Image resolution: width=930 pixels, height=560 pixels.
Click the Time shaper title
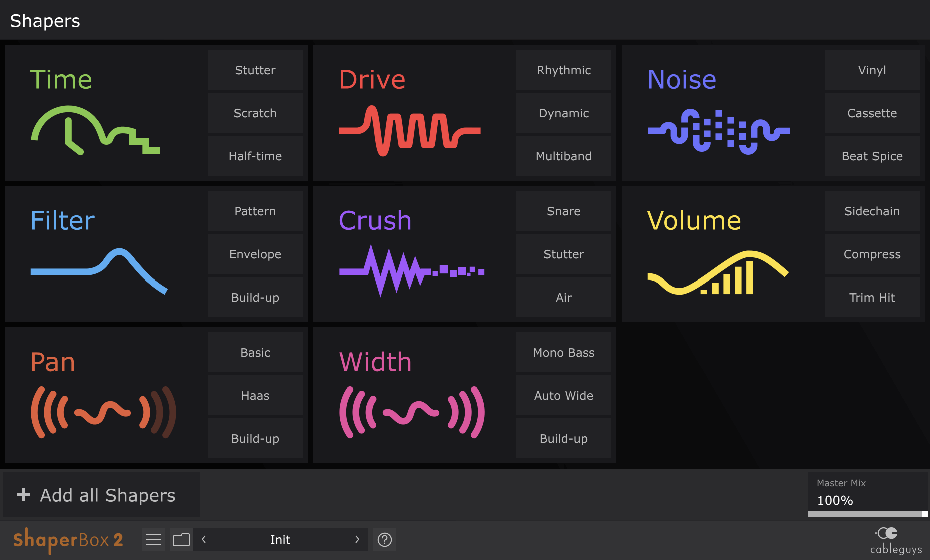(61, 79)
